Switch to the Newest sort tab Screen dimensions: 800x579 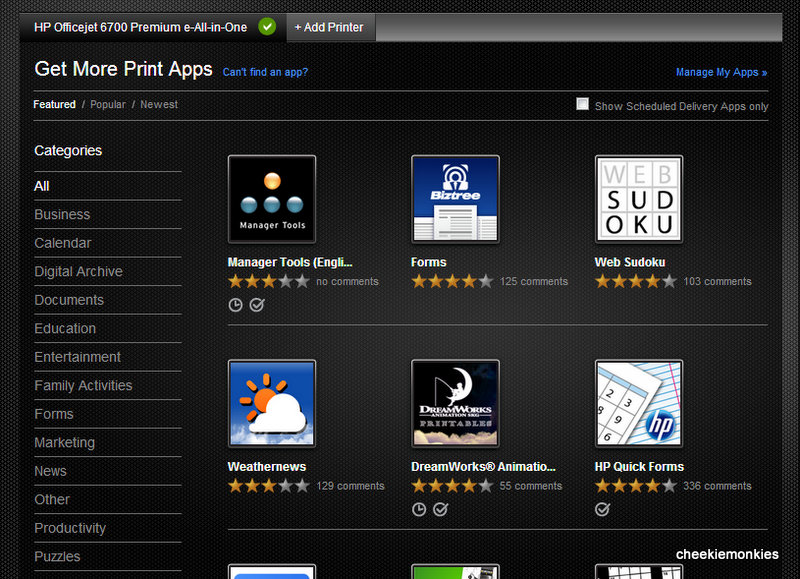click(159, 105)
